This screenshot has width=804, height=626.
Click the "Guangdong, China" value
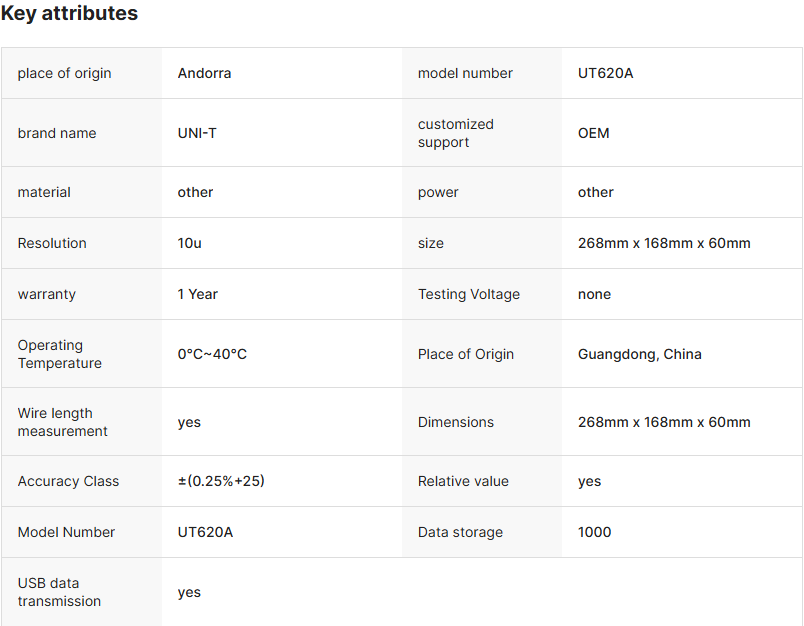coord(640,354)
